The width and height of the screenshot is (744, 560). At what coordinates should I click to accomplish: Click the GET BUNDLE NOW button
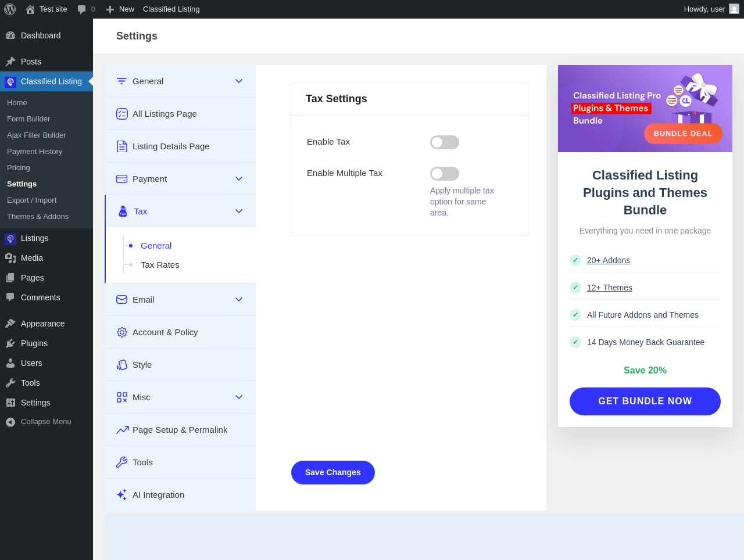(645, 401)
